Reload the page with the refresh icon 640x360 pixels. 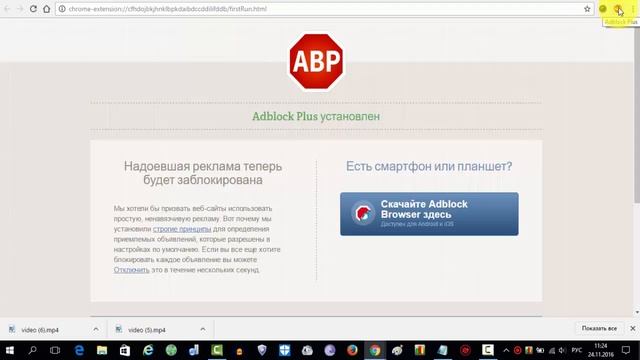click(33, 9)
